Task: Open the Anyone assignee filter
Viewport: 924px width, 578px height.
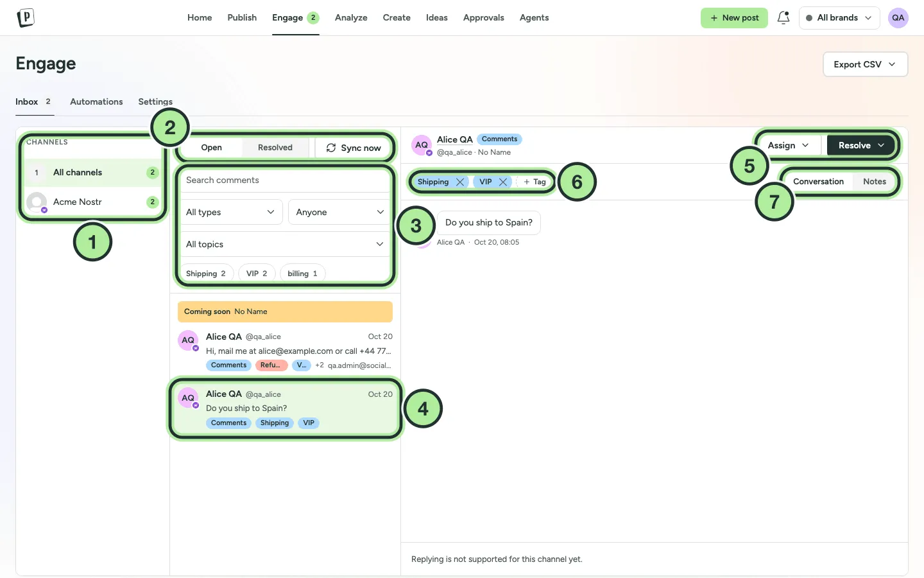Action: click(x=340, y=212)
